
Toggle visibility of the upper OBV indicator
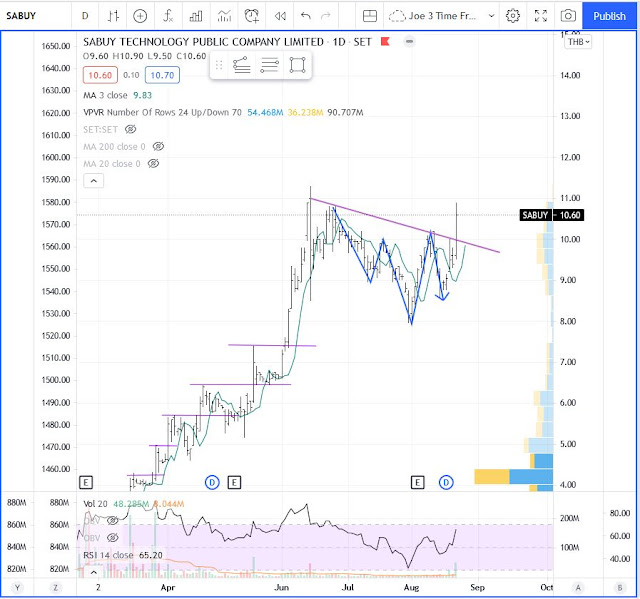coord(112,520)
